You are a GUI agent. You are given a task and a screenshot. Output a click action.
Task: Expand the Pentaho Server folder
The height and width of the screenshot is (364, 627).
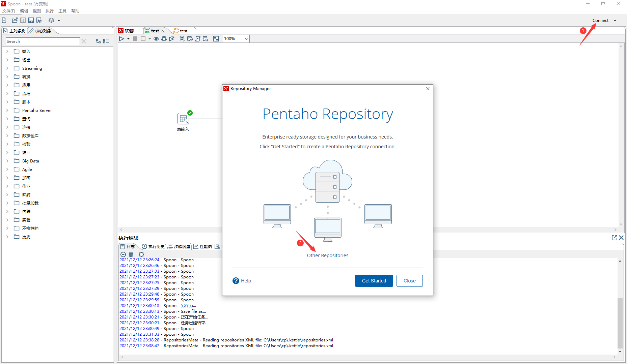pos(7,110)
